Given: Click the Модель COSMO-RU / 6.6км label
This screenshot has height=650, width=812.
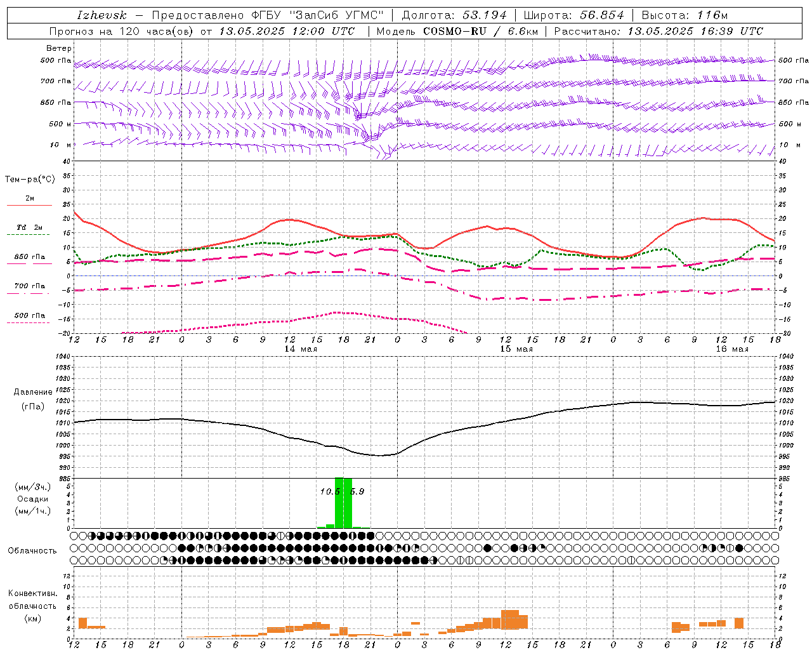Looking at the screenshot, I should (457, 31).
